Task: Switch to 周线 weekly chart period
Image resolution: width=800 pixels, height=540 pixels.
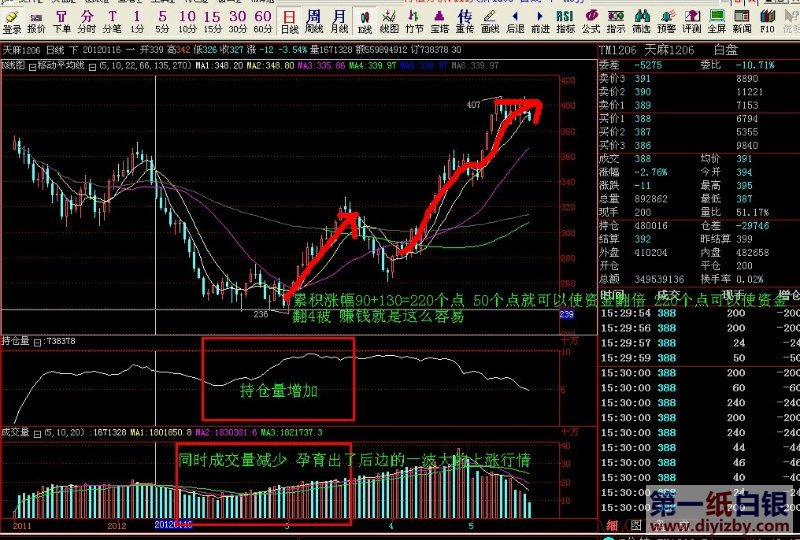Action: [x=314, y=22]
